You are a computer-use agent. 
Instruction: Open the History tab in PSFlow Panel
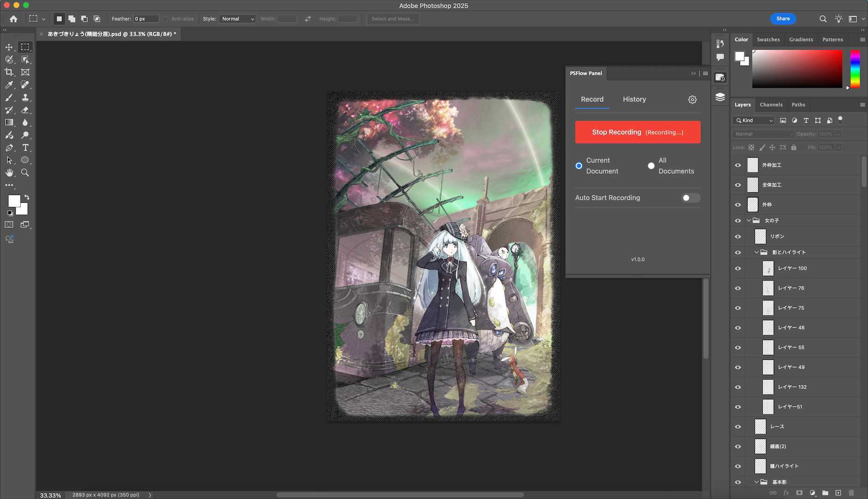634,99
